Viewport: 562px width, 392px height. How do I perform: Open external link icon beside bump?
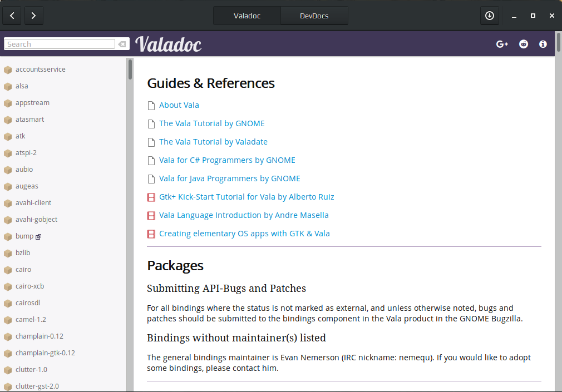pos(38,236)
